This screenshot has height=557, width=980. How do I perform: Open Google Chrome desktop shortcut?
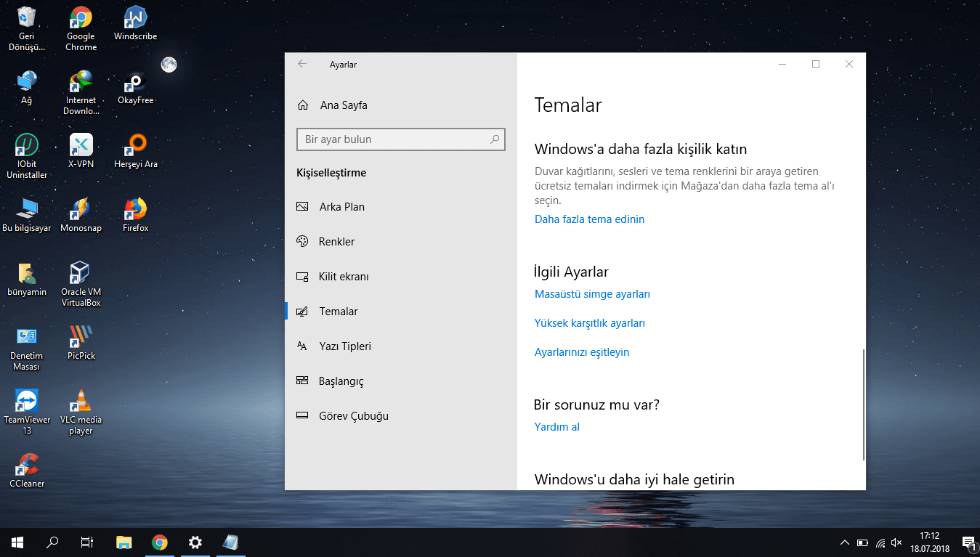click(81, 29)
